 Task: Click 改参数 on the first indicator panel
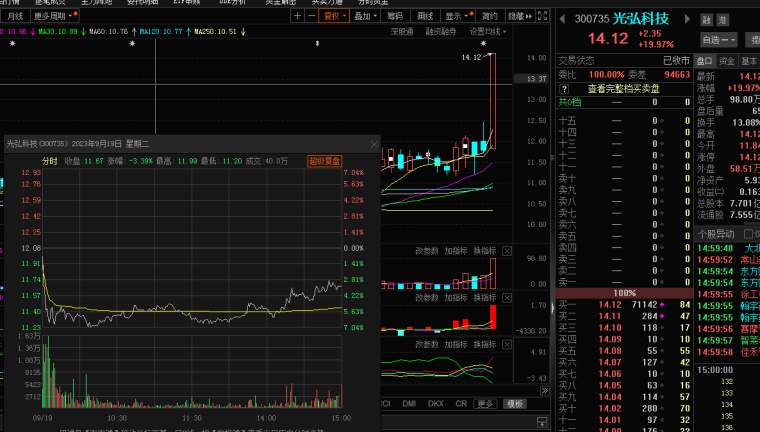(x=427, y=250)
